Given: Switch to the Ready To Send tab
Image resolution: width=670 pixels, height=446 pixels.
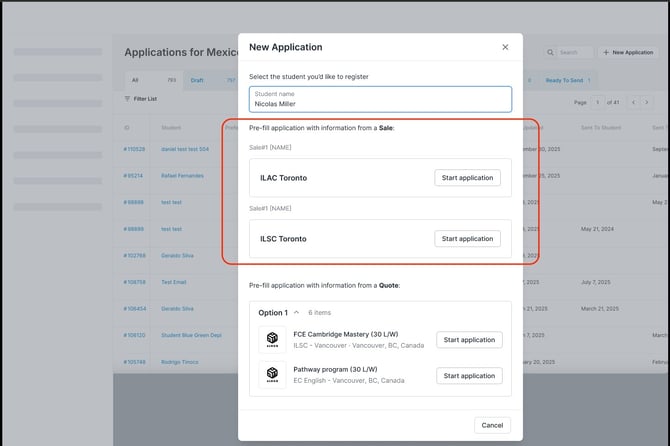Looking at the screenshot, I should [565, 80].
